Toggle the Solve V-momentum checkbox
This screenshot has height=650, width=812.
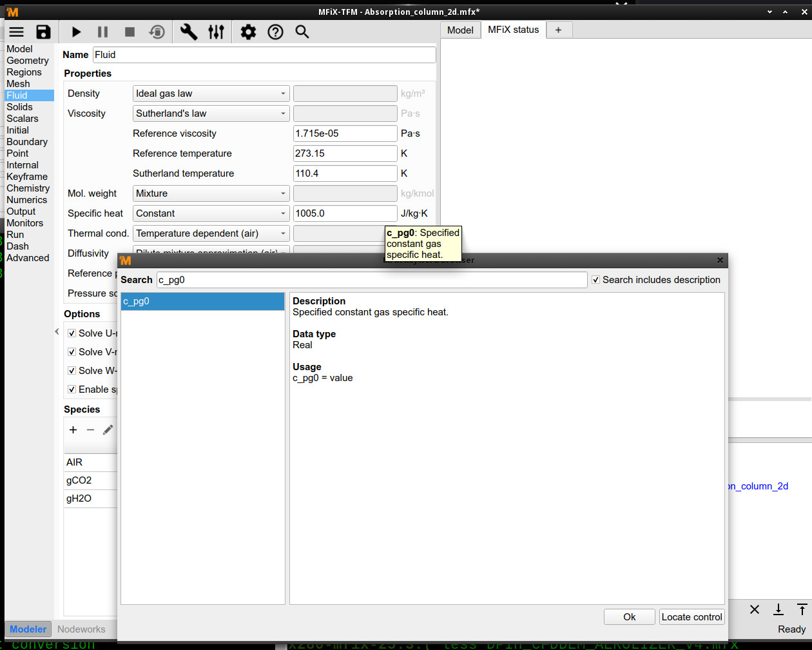coord(72,352)
